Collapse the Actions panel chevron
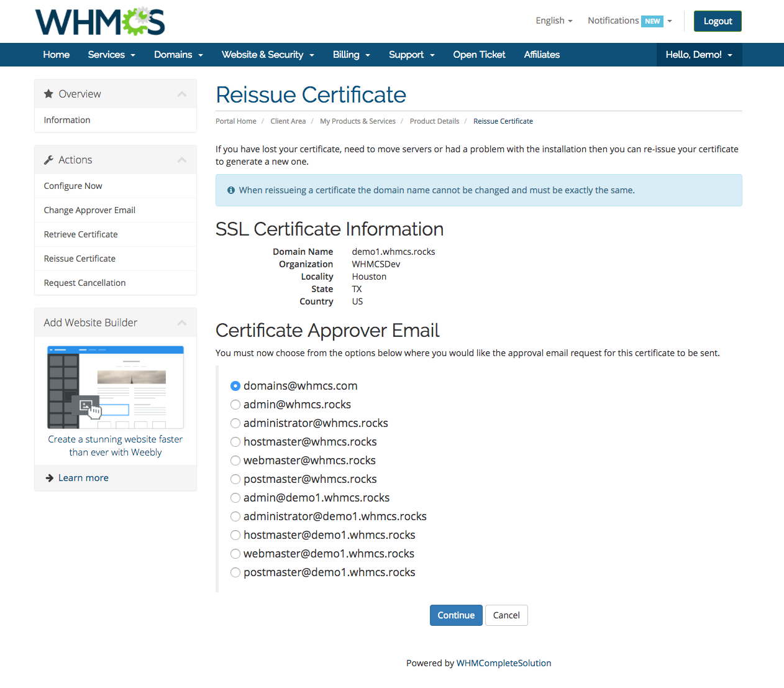The width and height of the screenshot is (784, 688). point(181,160)
